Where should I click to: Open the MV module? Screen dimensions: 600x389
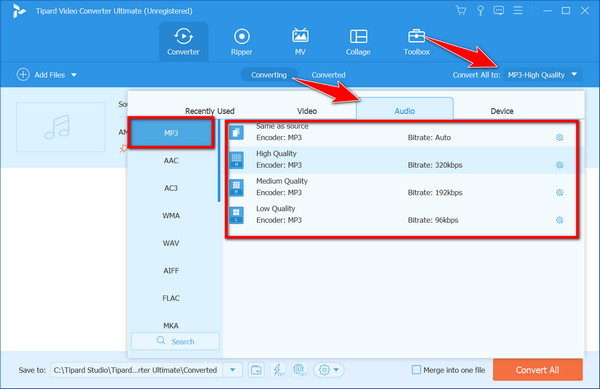point(300,42)
